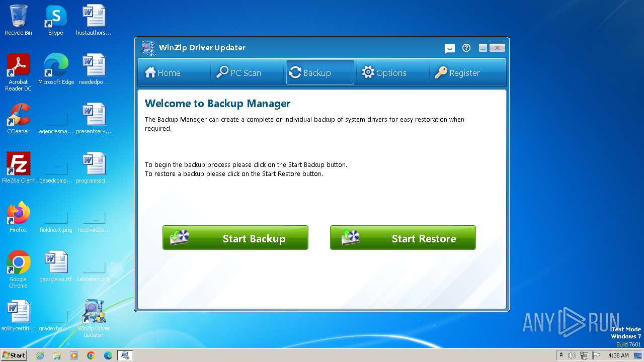Select WinZip Driver Updater desktop shortcut
Image resolution: width=644 pixels, height=362 pixels.
pos(94,319)
